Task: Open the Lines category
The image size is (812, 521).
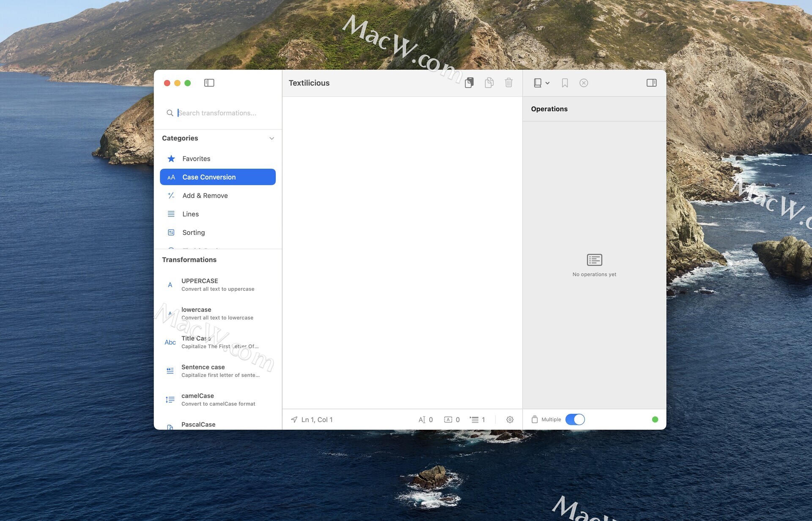Action: pyautogui.click(x=190, y=214)
